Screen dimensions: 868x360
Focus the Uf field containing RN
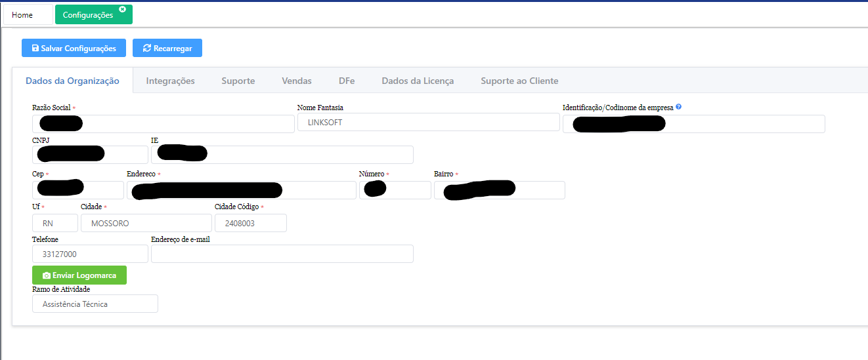point(54,223)
